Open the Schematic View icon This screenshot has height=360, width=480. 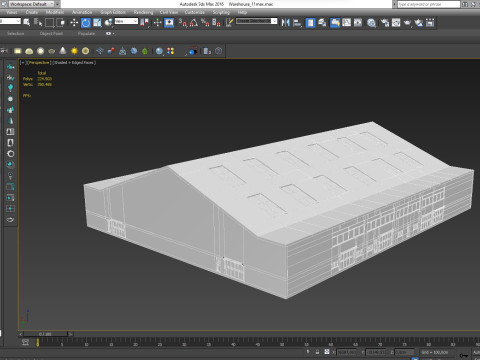[358, 23]
